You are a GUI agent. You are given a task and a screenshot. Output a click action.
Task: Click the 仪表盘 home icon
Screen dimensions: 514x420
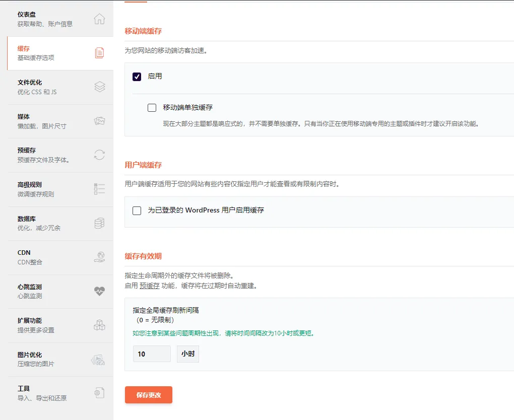tap(100, 19)
